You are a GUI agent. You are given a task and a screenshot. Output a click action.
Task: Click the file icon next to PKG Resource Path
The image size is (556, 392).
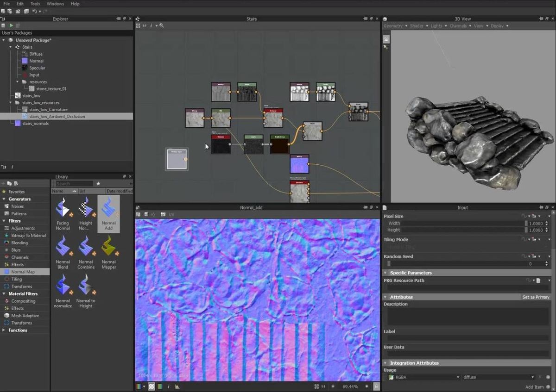(538, 280)
